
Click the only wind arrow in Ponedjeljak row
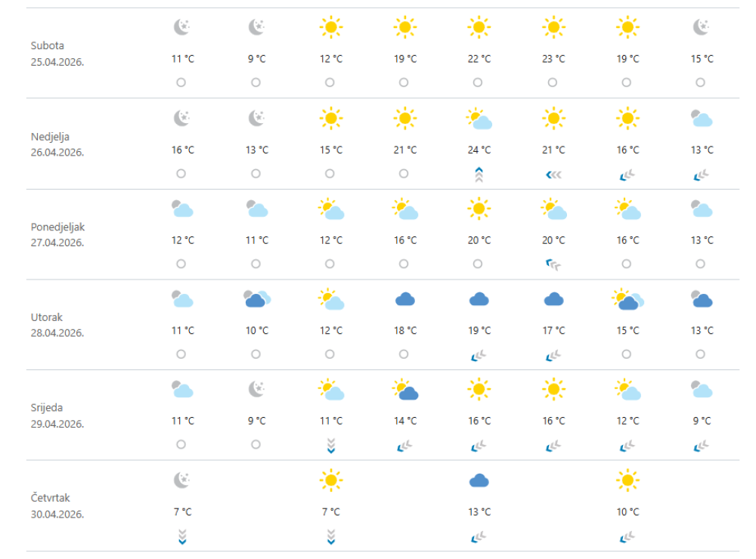point(553,264)
